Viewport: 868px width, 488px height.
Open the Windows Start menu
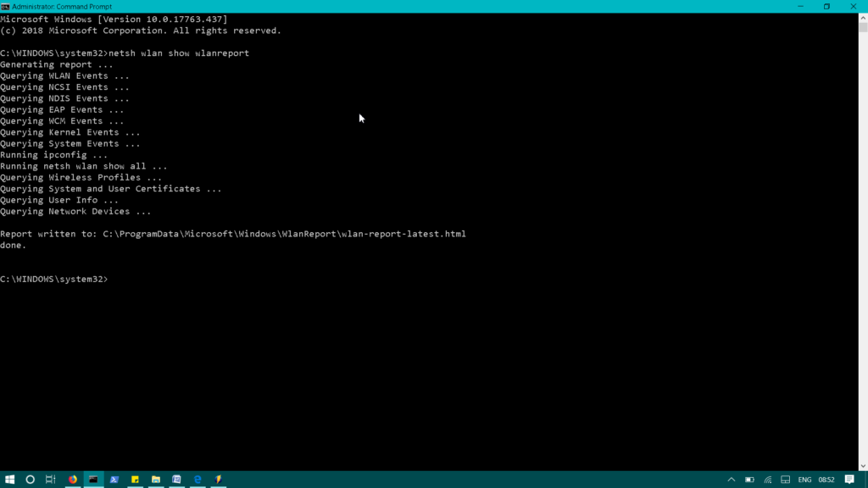9,480
